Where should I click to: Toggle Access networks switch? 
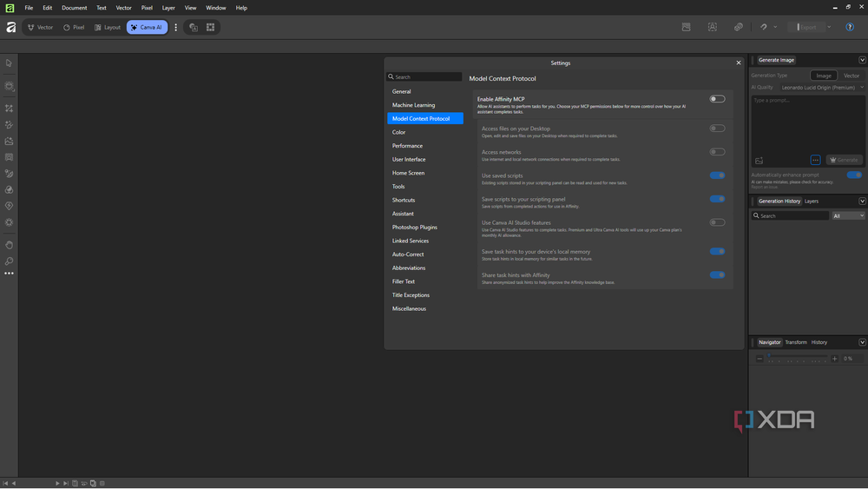click(717, 152)
